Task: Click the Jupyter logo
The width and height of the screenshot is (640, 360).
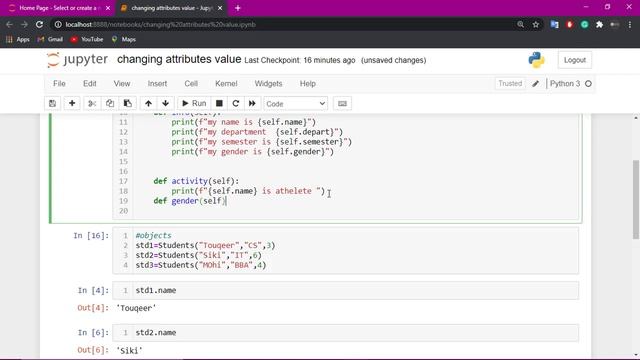Action: click(x=77, y=60)
